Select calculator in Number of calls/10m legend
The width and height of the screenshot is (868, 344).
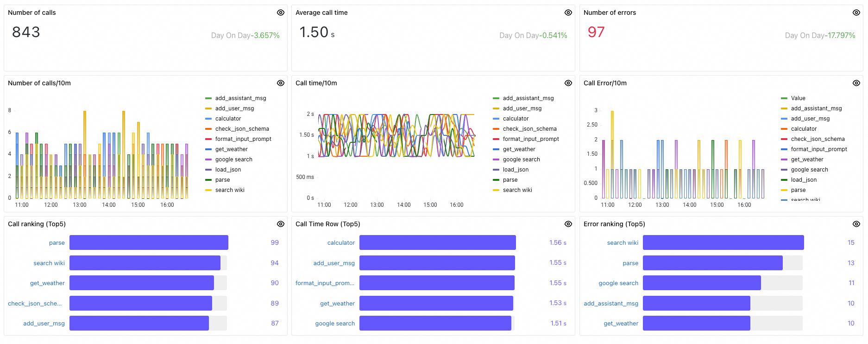pyautogui.click(x=228, y=119)
